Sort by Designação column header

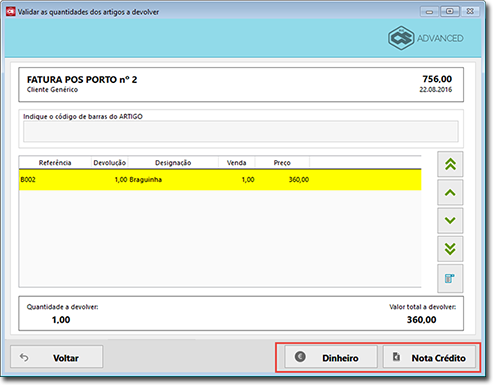click(x=173, y=163)
